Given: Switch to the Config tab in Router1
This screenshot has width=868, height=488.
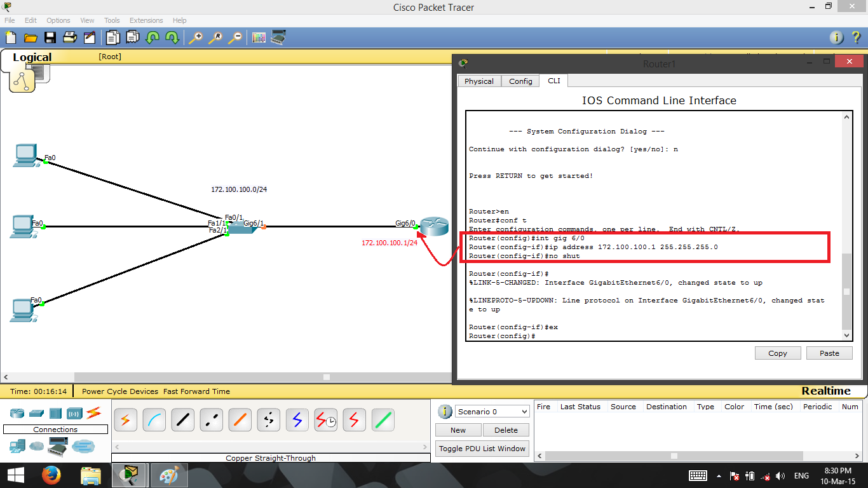Looking at the screenshot, I should 520,81.
